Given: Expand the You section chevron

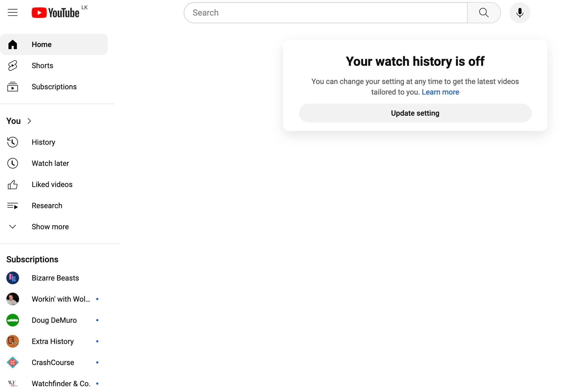Looking at the screenshot, I should coord(29,121).
